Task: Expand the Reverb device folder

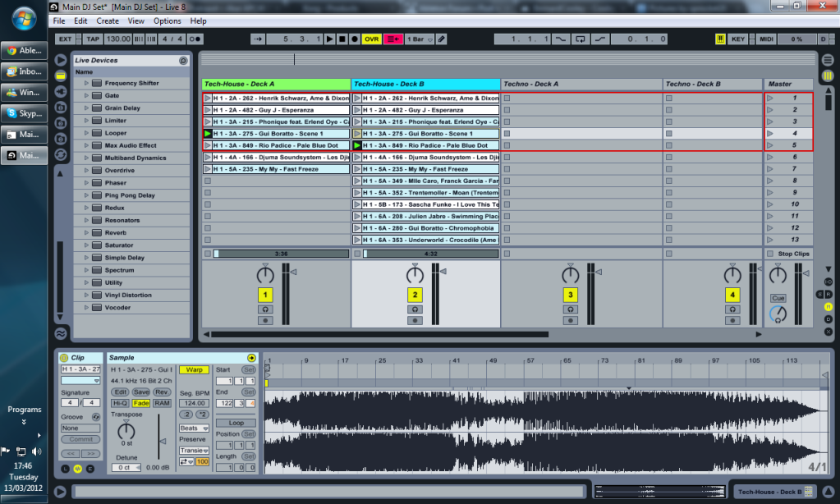Action: tap(86, 232)
